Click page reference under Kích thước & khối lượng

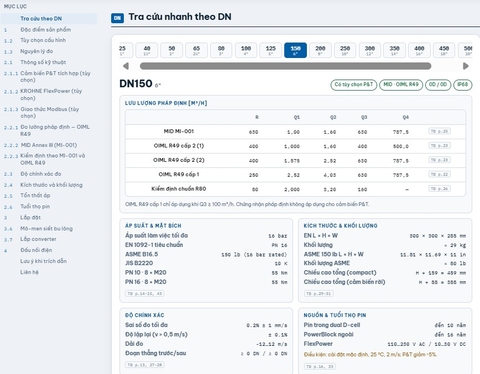[x=319, y=294]
